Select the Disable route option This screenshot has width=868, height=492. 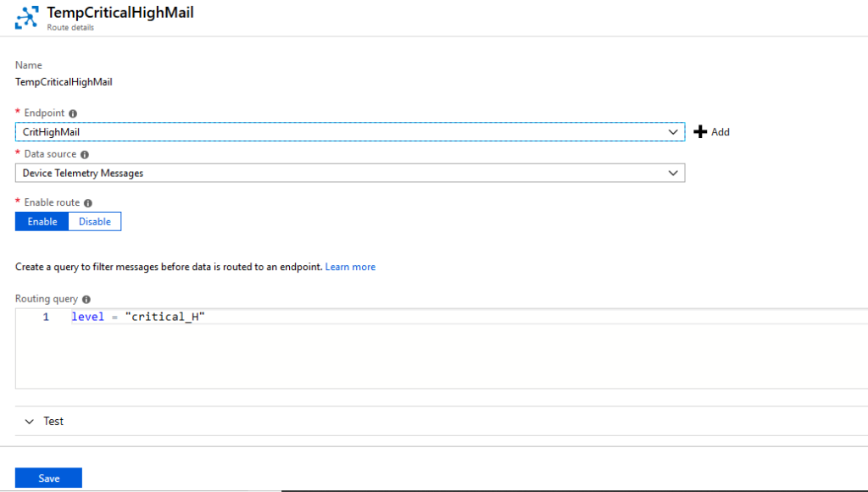click(x=95, y=222)
